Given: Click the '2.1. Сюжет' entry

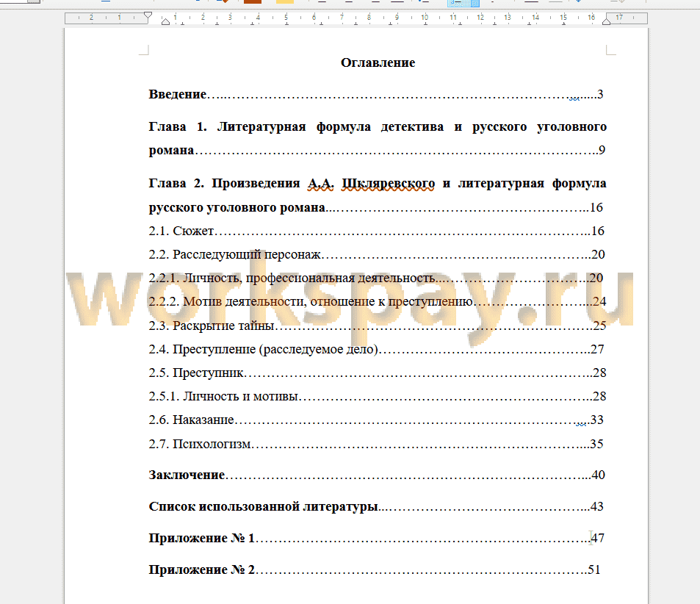Looking at the screenshot, I should point(376,231).
